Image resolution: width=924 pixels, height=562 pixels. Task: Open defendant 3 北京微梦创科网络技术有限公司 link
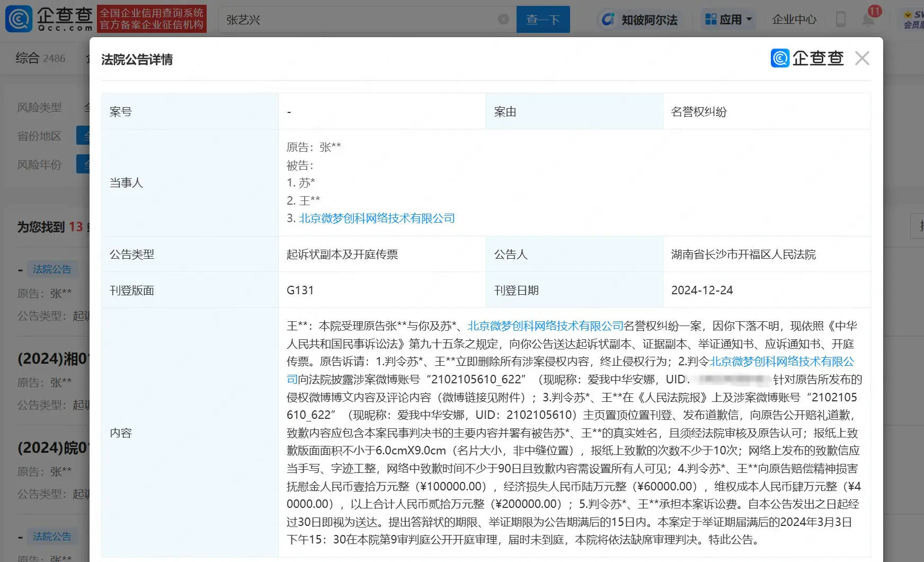[x=377, y=218]
